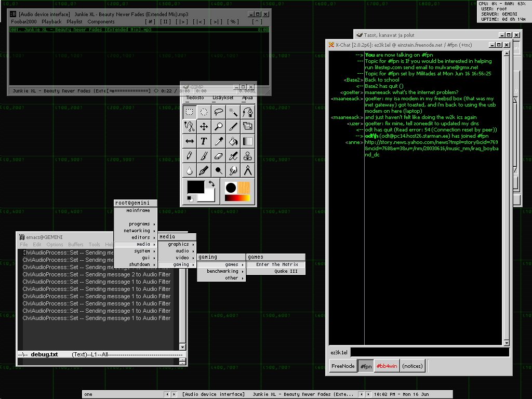The height and width of the screenshot is (399, 532).
Task: Click the stop [ # ] playback button
Action: 150,22
